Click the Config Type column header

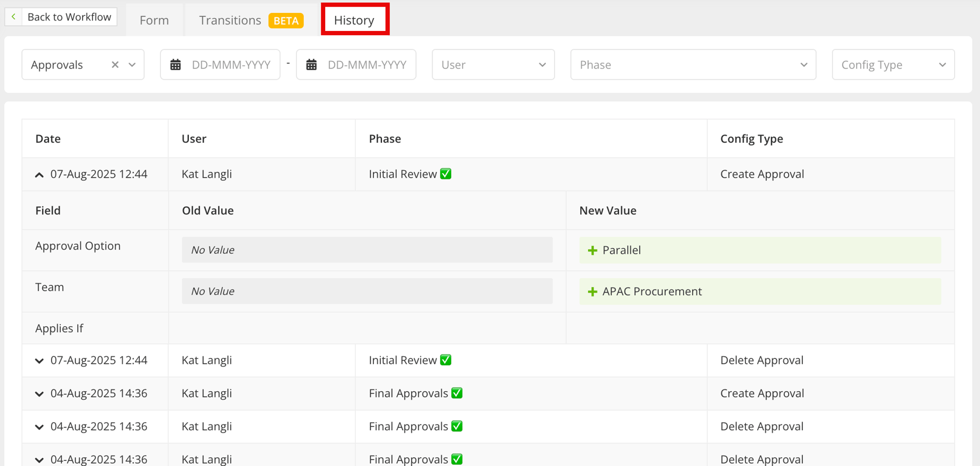[752, 139]
